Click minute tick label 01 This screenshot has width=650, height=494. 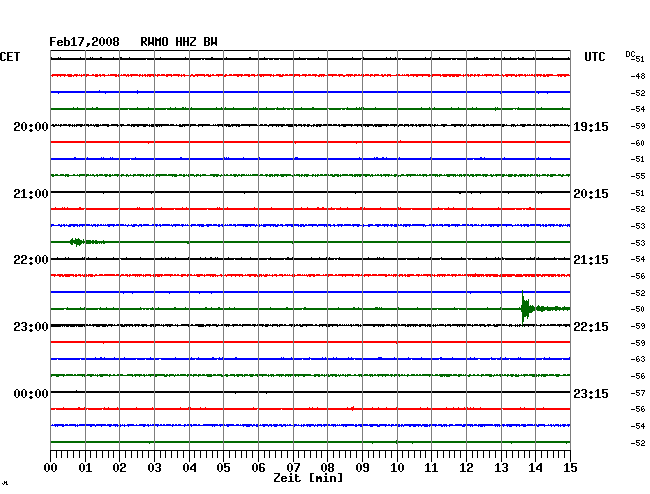click(85, 467)
